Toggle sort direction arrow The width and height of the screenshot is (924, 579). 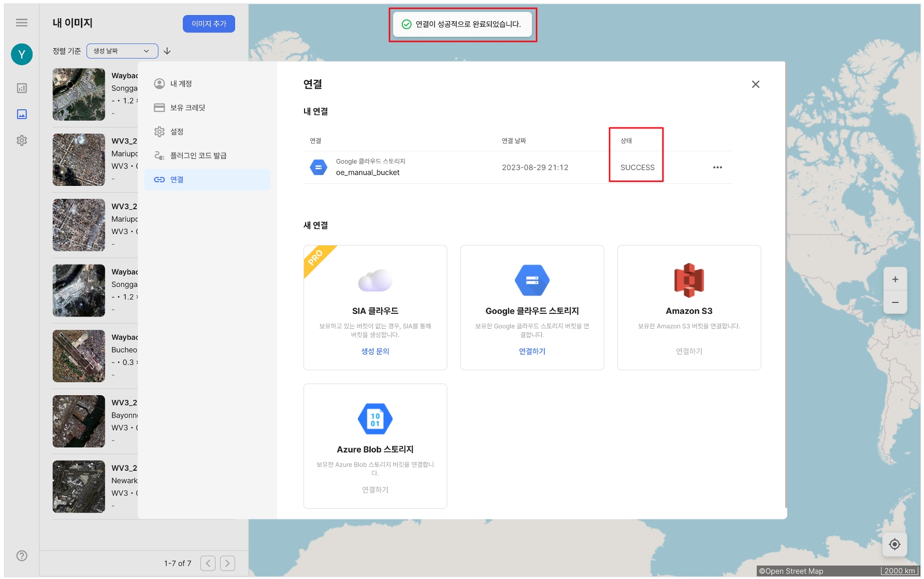pos(167,51)
